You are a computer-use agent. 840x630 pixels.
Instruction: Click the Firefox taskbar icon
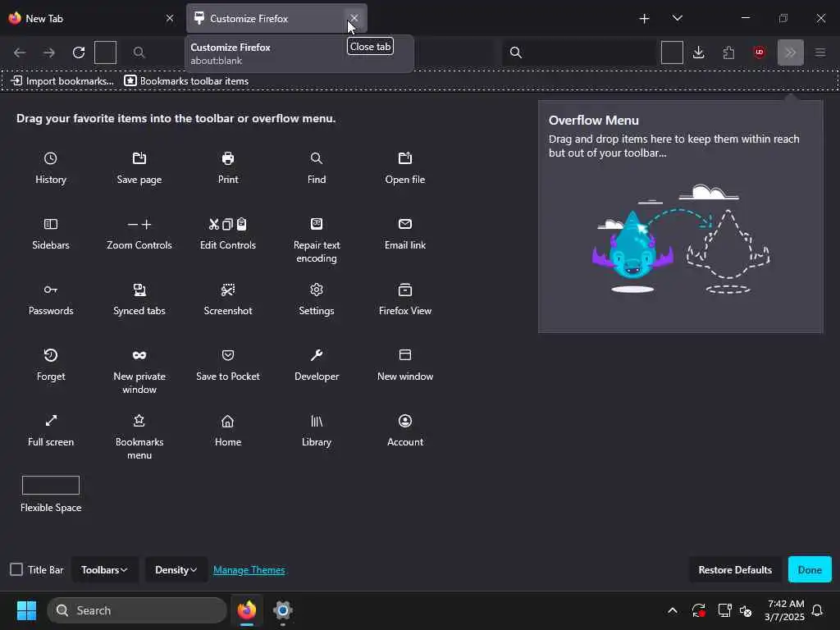[247, 610]
